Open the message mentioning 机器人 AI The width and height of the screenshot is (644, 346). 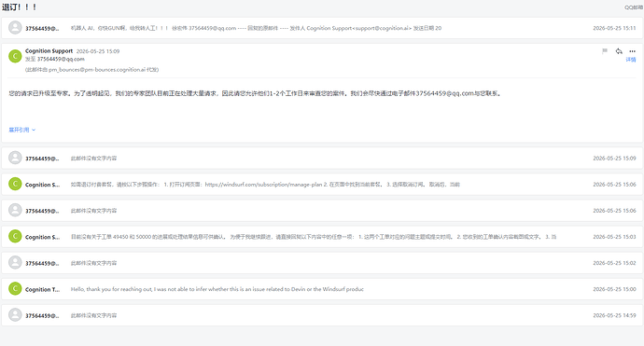[322, 28]
